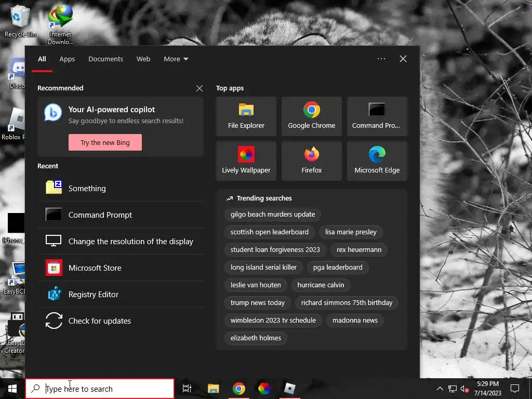Open Chrome on the taskbar
Image resolution: width=532 pixels, height=399 pixels.
[239, 389]
